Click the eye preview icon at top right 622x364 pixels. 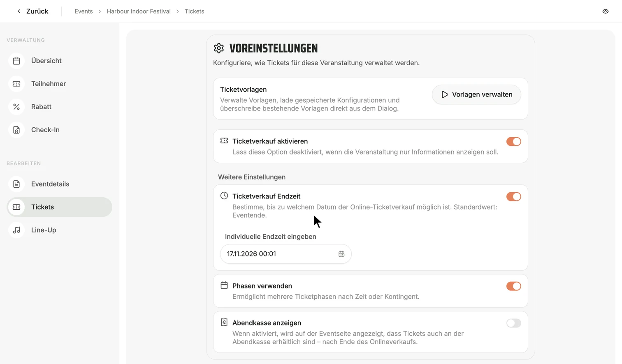606,12
